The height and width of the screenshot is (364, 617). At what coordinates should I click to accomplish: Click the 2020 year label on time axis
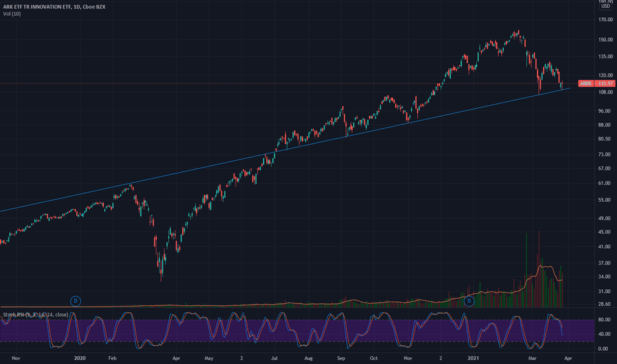(x=80, y=358)
